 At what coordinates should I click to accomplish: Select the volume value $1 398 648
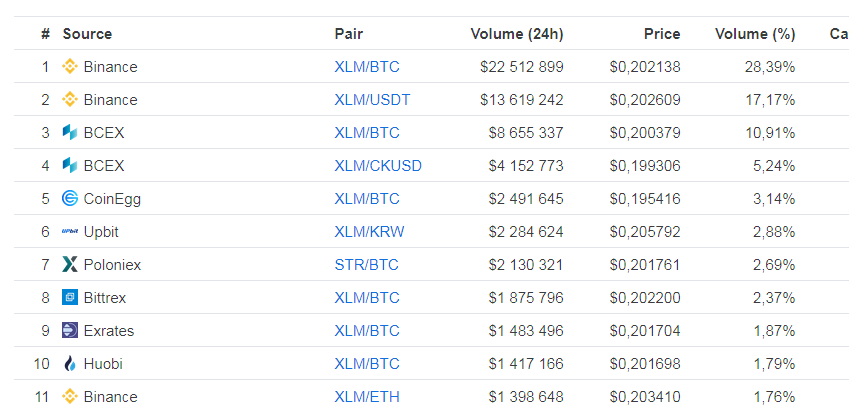pos(526,397)
